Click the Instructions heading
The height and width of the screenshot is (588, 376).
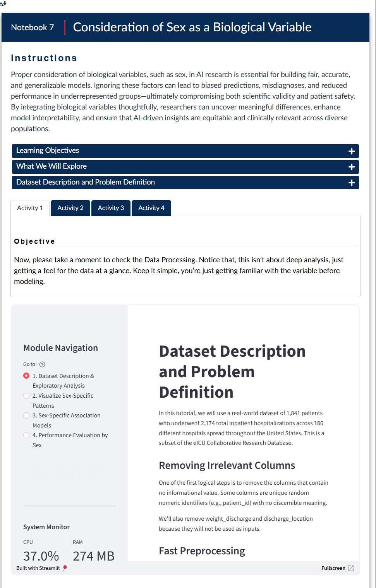(44, 58)
